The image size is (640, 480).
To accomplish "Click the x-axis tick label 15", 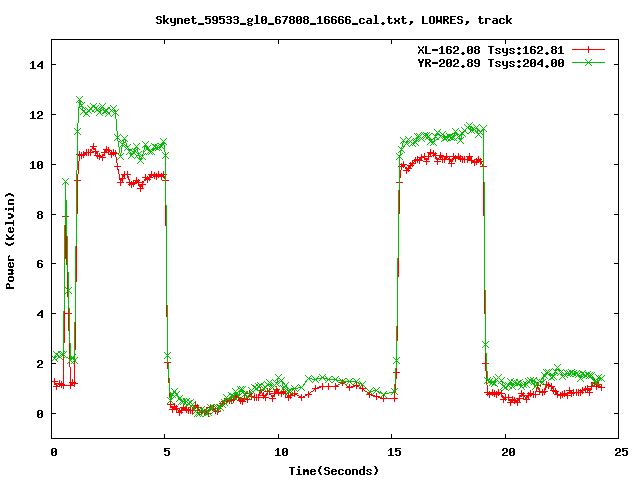I will [394, 452].
